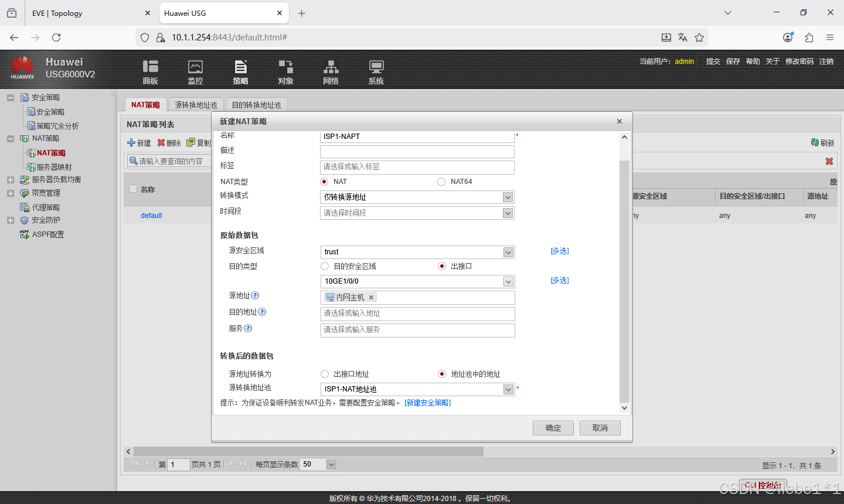Select 地址池中的地址 radio option
Viewport: 844px width, 504px height.
(x=442, y=374)
